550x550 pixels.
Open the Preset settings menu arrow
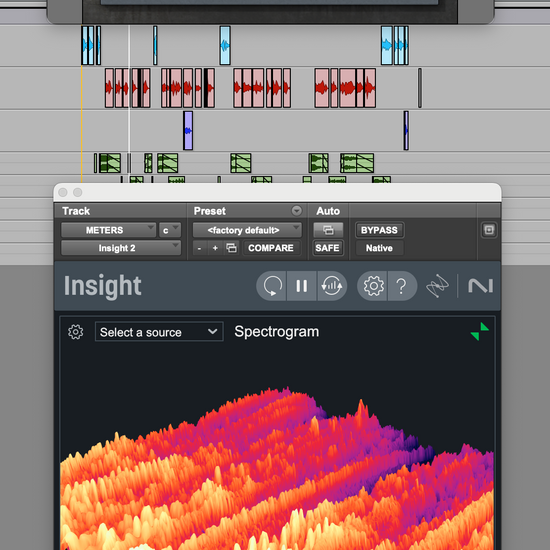(296, 210)
